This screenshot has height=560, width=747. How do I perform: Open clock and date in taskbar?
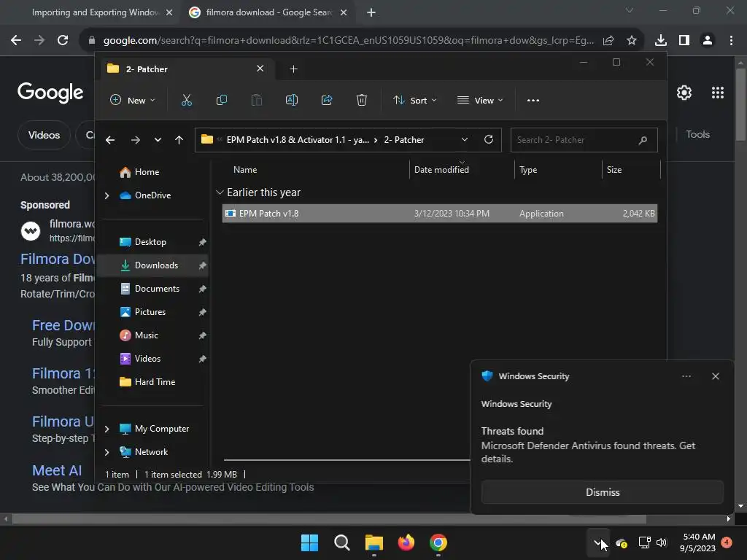[697, 542]
